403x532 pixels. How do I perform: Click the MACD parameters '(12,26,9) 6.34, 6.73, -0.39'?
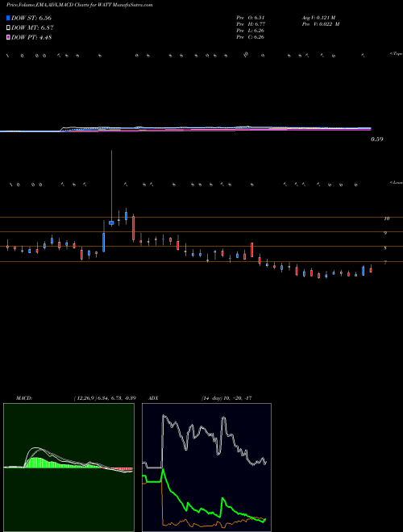[105, 398]
